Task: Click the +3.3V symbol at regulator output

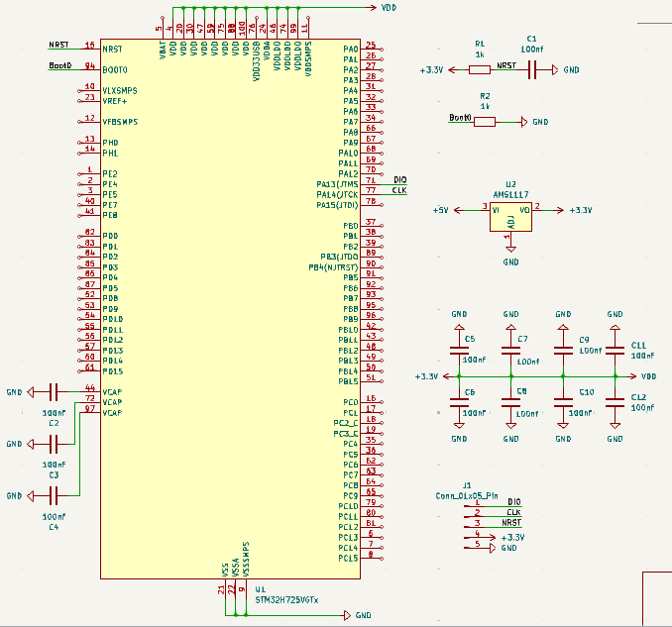Action: click(573, 210)
